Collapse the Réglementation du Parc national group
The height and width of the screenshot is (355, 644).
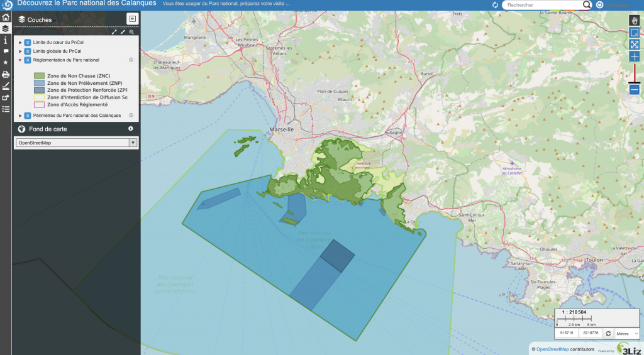click(20, 60)
